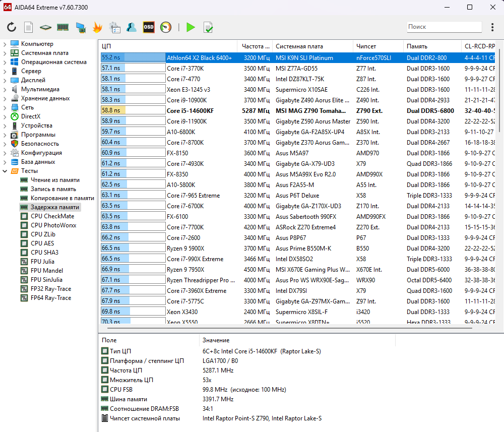
Task: Sort by the Системная плата column header
Action: click(312, 46)
